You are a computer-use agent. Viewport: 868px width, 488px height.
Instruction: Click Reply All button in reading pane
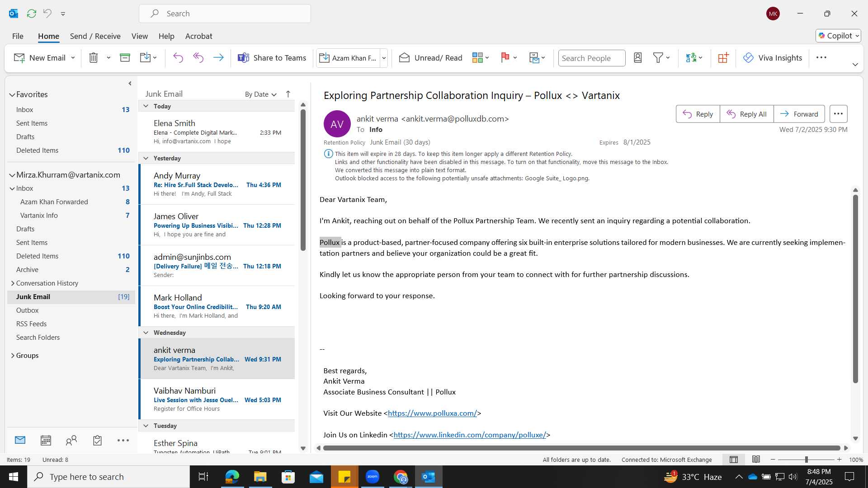click(x=747, y=114)
